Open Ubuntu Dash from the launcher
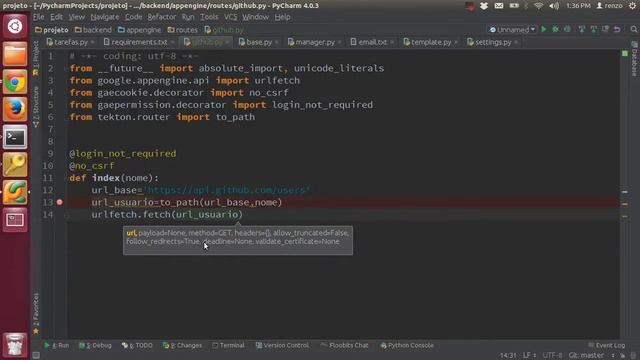Viewport: 640px width, 360px height. point(15,26)
